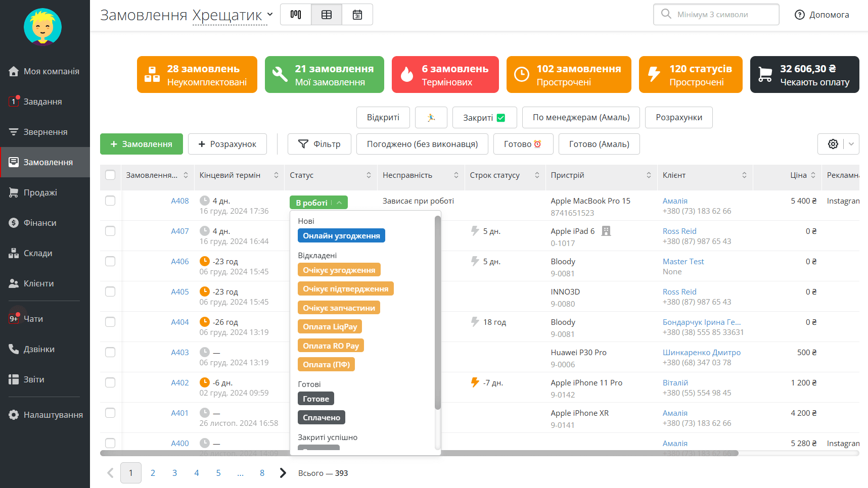The image size is (868, 488).
Task: Open order link A408
Action: pyautogui.click(x=180, y=201)
